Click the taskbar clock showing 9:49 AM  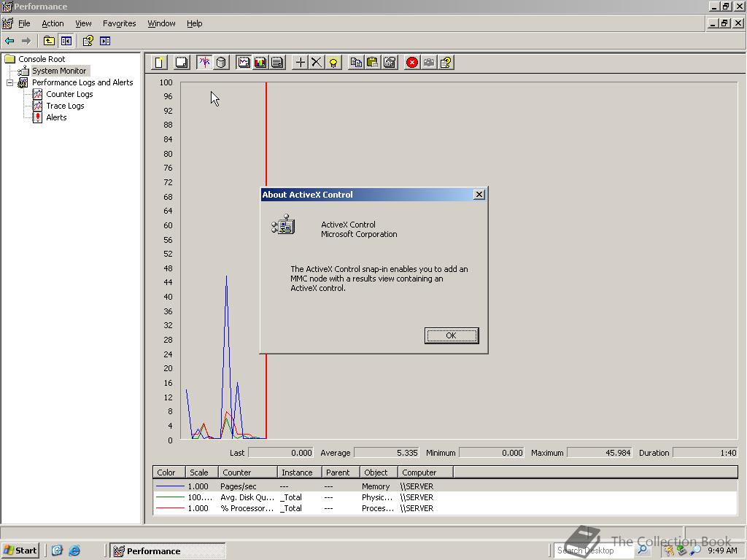click(722, 551)
